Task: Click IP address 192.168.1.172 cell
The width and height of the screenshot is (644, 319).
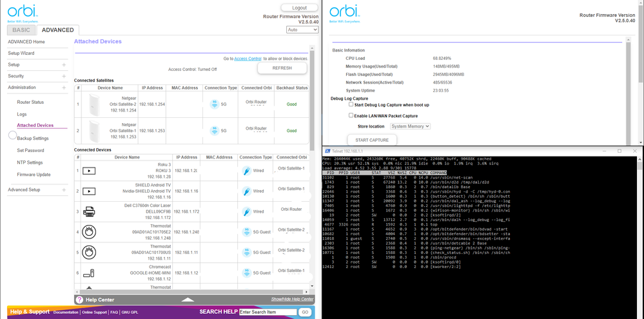Action: click(186, 211)
